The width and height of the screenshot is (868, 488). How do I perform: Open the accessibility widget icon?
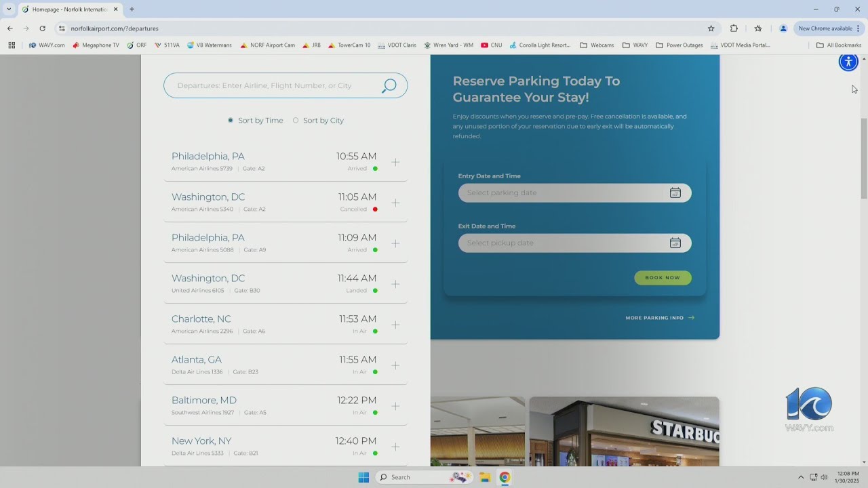(x=848, y=62)
